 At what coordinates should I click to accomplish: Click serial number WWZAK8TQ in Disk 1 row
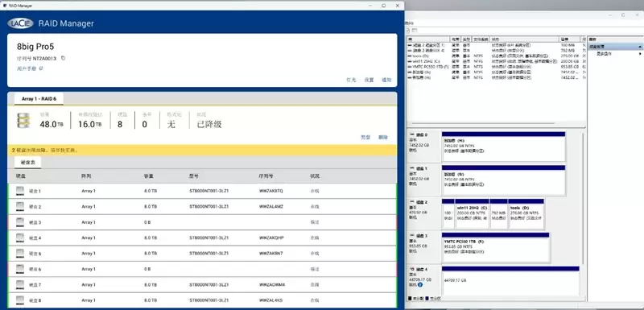(271, 192)
